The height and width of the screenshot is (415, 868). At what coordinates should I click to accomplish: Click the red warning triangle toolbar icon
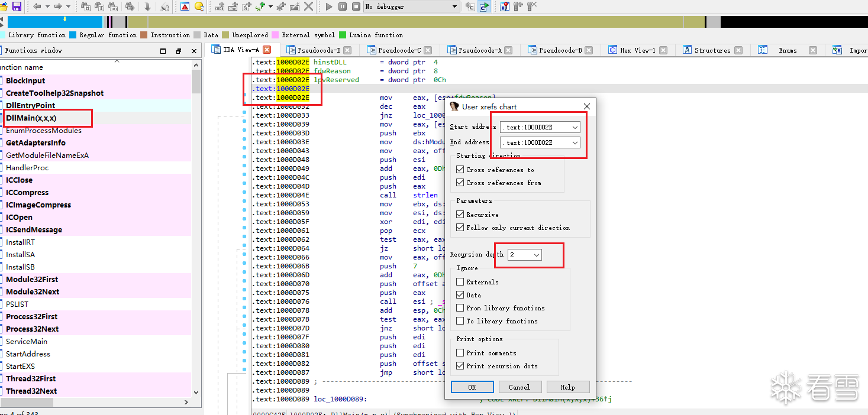coord(185,7)
